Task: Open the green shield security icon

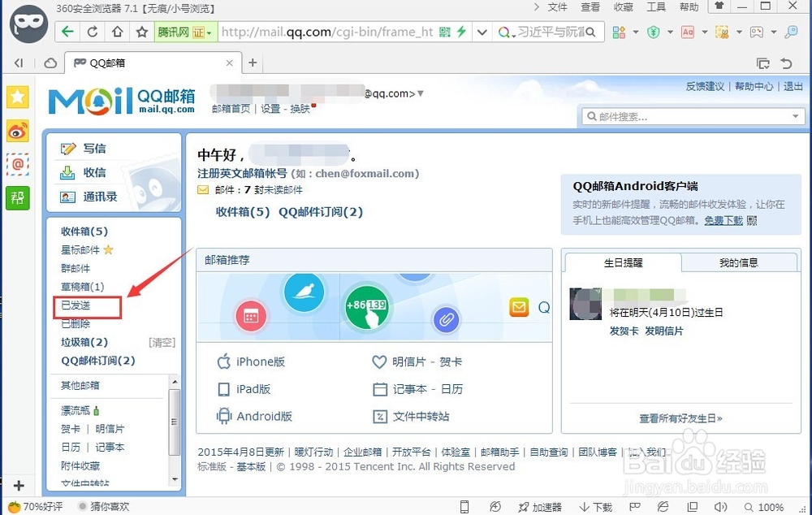Action: pos(654,32)
